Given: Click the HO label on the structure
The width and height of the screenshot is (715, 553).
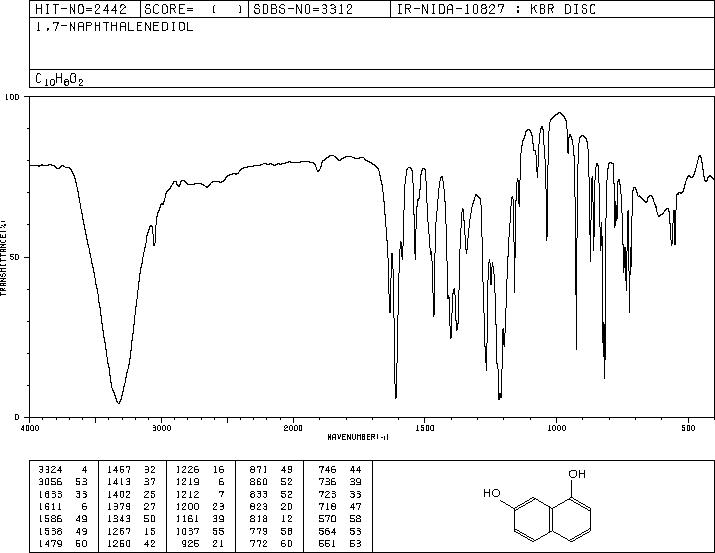Looking at the screenshot, I should 492,493.
